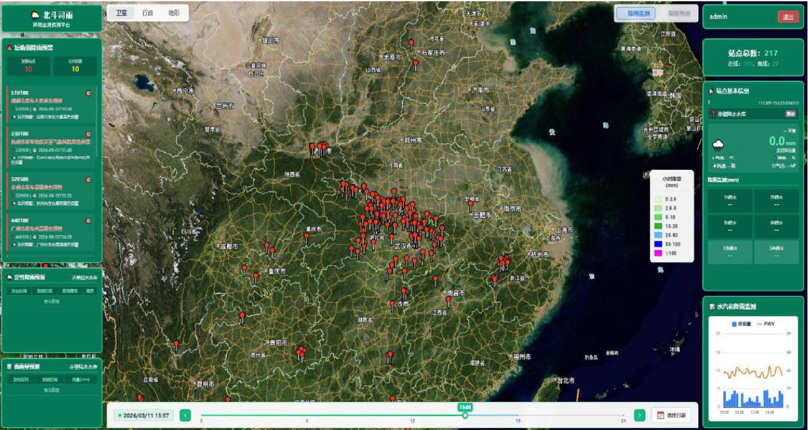Click the map marker near 长沙市

click(x=393, y=305)
